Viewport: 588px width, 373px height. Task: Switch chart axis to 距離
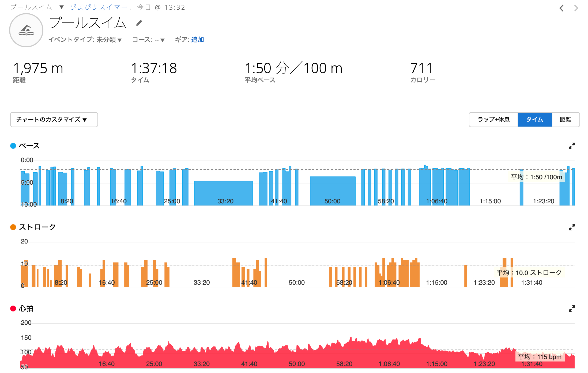click(x=565, y=120)
